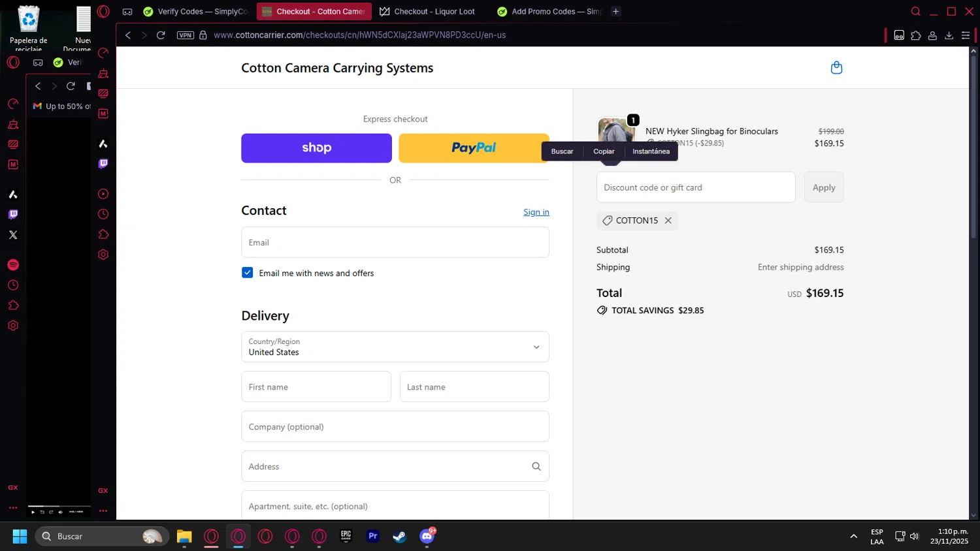Open a new tab with plus button
Image resolution: width=980 pixels, height=551 pixels.
pos(615,11)
